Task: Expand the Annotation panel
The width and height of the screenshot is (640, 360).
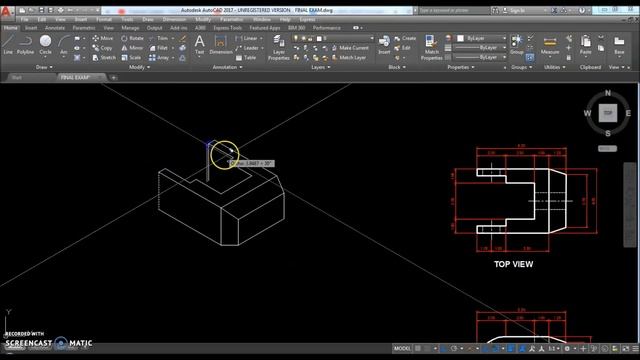Action: pos(227,67)
